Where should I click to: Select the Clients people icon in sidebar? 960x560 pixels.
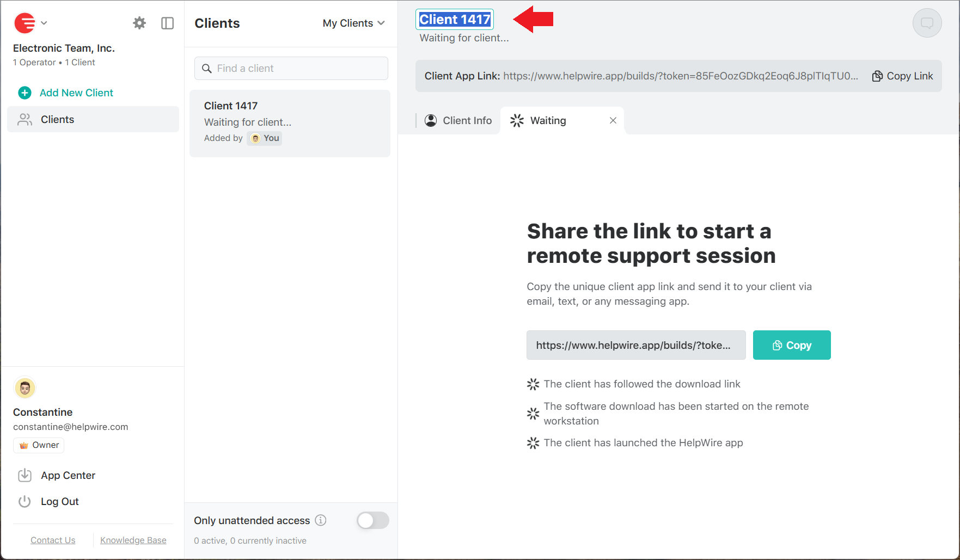click(25, 119)
